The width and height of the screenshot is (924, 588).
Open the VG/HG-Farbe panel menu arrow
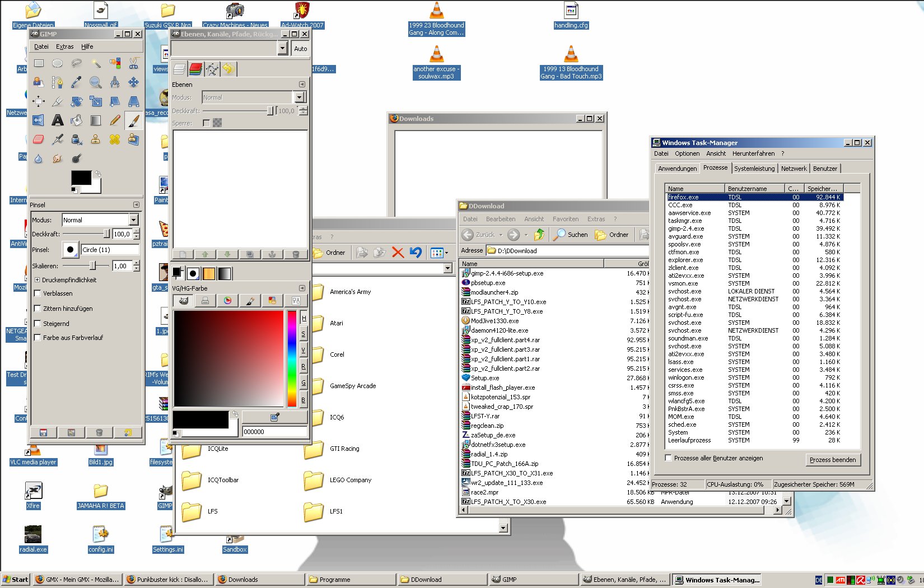click(x=302, y=288)
